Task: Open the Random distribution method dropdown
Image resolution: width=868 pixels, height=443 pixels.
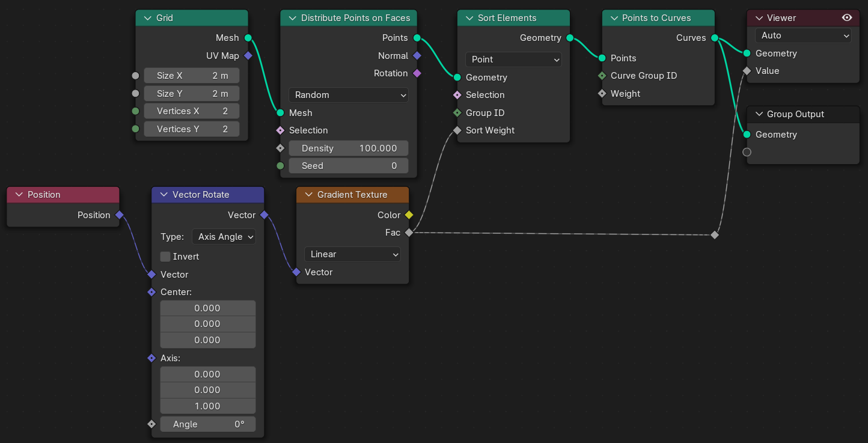Action: [x=348, y=95]
